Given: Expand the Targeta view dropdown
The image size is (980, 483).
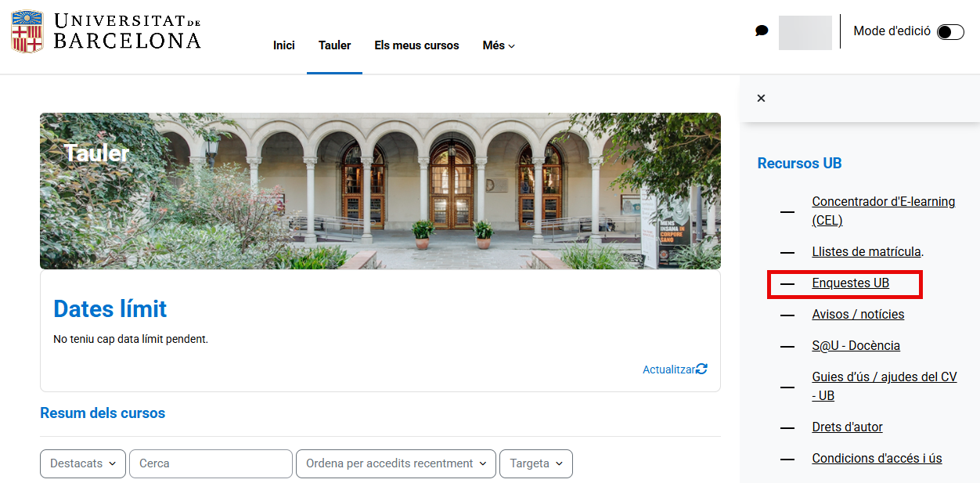Looking at the screenshot, I should 535,463.
